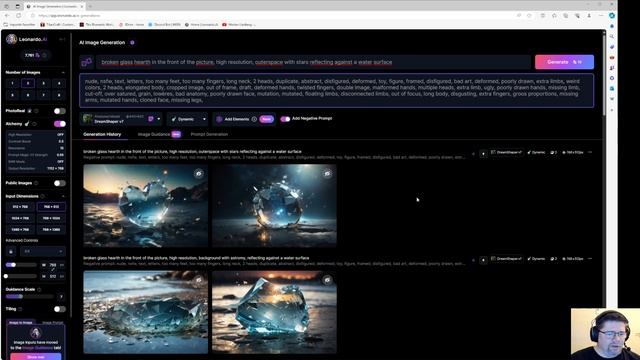The image size is (640, 360).
Task: Open the heart-shaped glass thumbnail
Action: (x=145, y=206)
